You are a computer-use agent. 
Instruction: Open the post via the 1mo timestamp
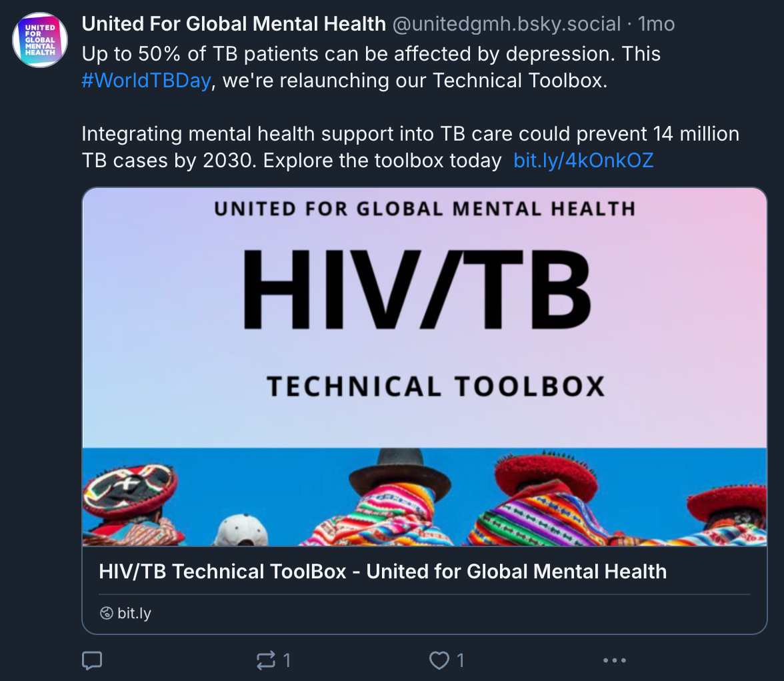(656, 23)
